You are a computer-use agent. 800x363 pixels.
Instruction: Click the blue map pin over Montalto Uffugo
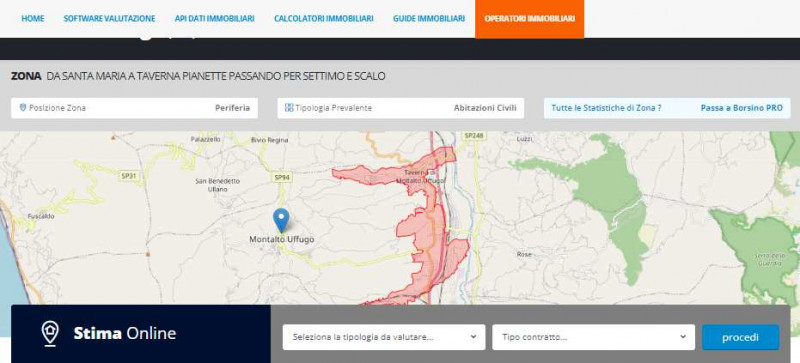coord(281,220)
